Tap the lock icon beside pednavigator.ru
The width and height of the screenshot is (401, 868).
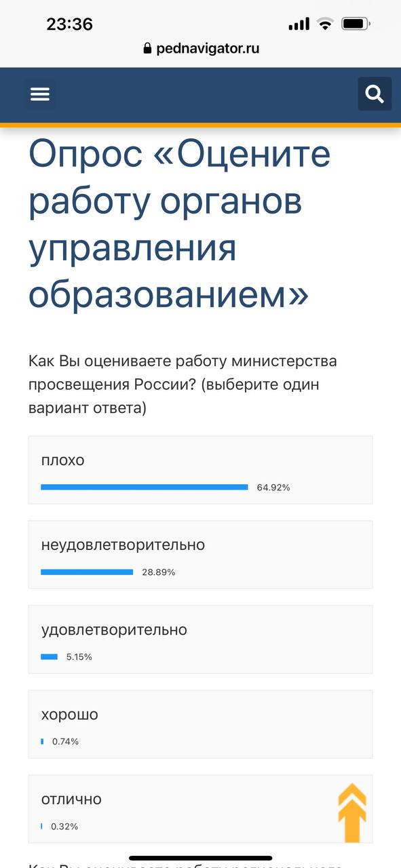tap(147, 49)
